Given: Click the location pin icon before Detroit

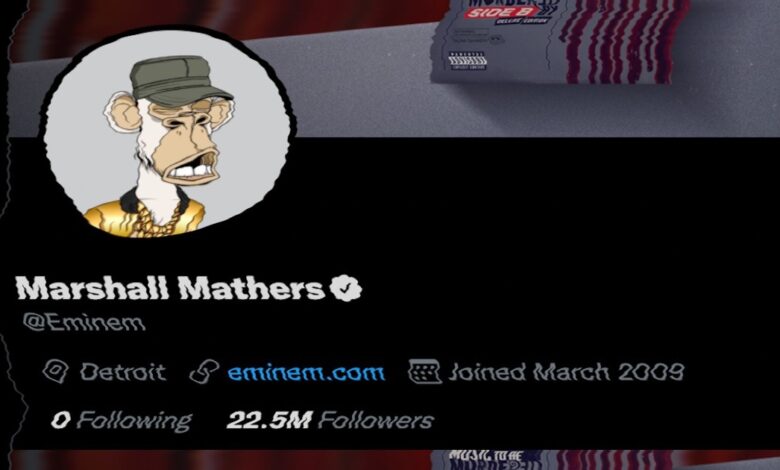Looking at the screenshot, I should [x=56, y=372].
